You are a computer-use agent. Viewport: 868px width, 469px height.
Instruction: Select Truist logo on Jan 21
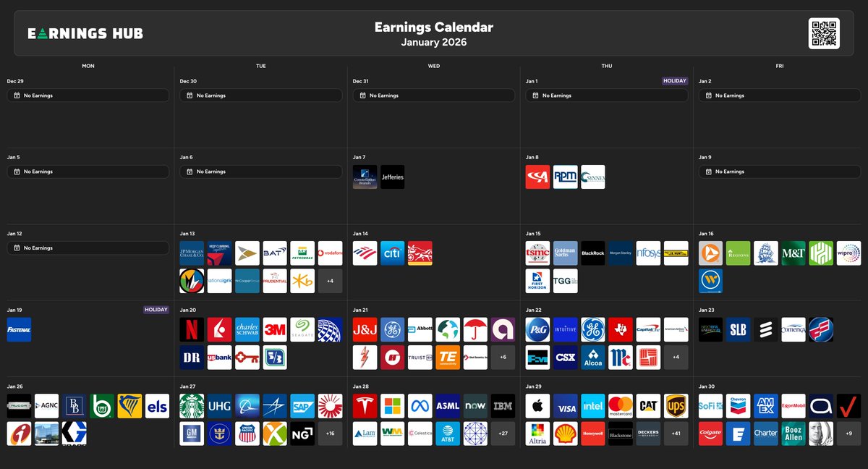coord(420,357)
